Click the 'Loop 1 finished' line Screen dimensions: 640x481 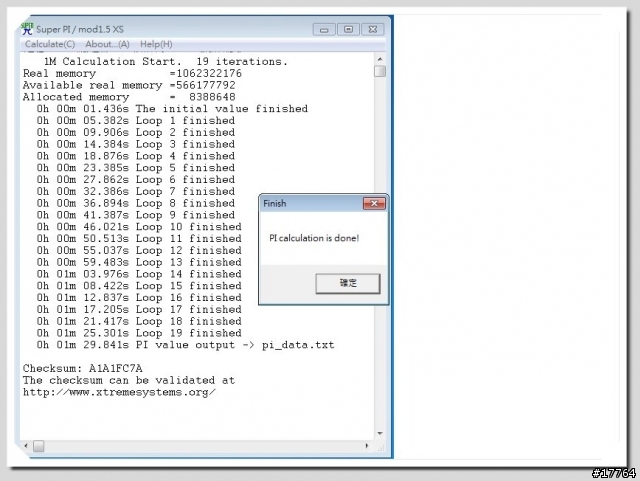click(x=136, y=120)
